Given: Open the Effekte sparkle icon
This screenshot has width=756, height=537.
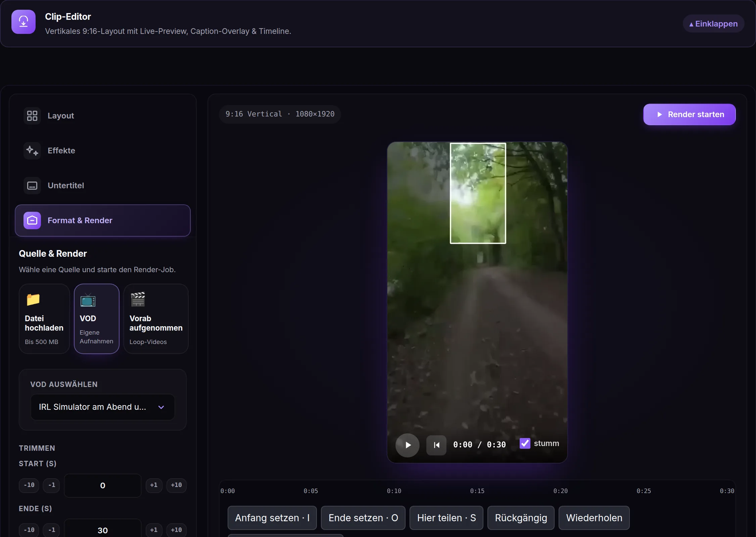Looking at the screenshot, I should point(32,151).
